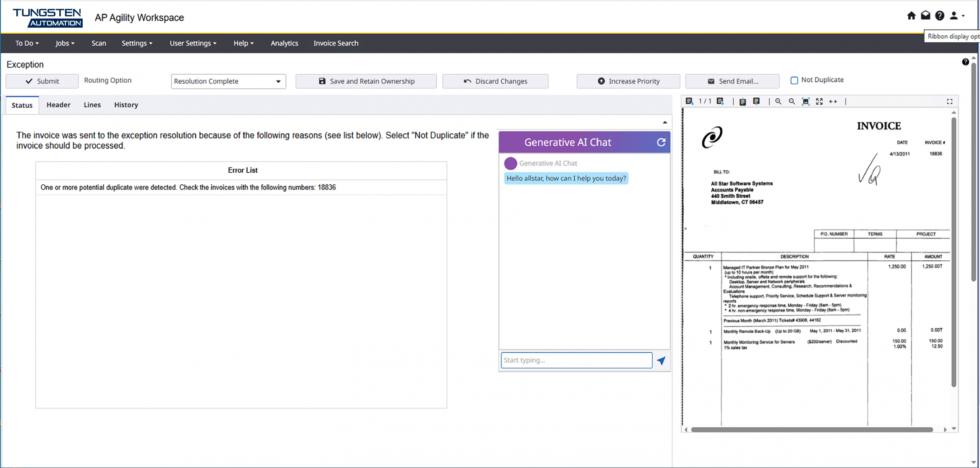Image resolution: width=980 pixels, height=468 pixels.
Task: Click the Start typing chat input
Action: point(576,360)
